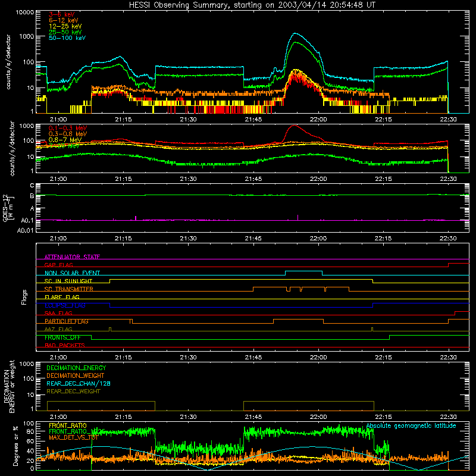Click the SAA_FLAG label

[x=58, y=313]
